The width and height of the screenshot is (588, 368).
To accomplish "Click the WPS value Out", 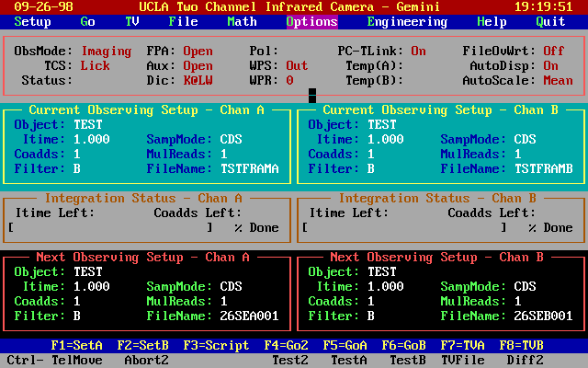I will pos(297,65).
